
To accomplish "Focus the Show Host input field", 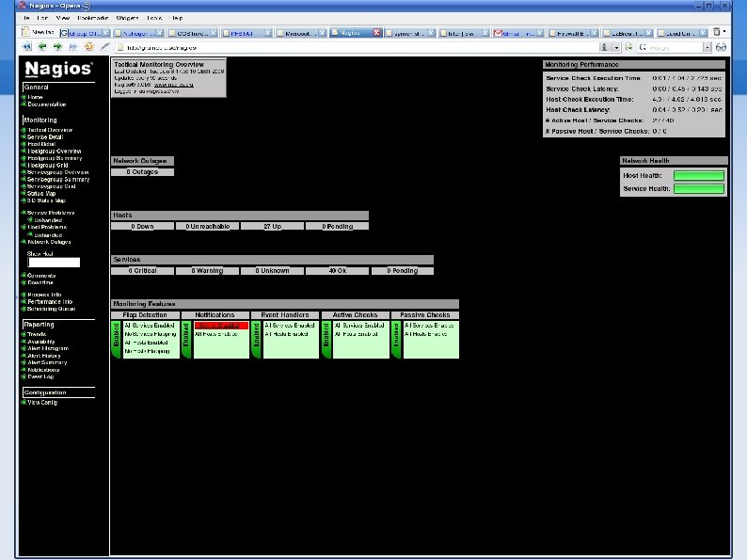I will coord(54,263).
